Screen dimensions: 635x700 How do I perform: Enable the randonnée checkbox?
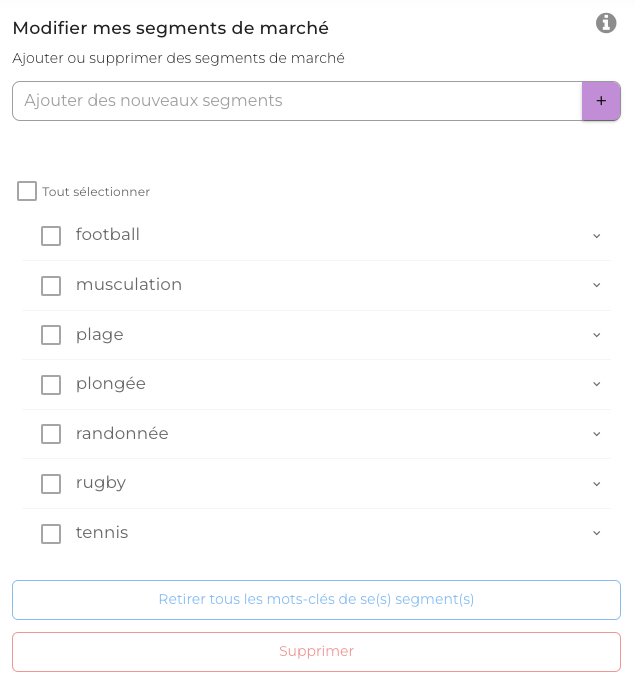(51, 434)
